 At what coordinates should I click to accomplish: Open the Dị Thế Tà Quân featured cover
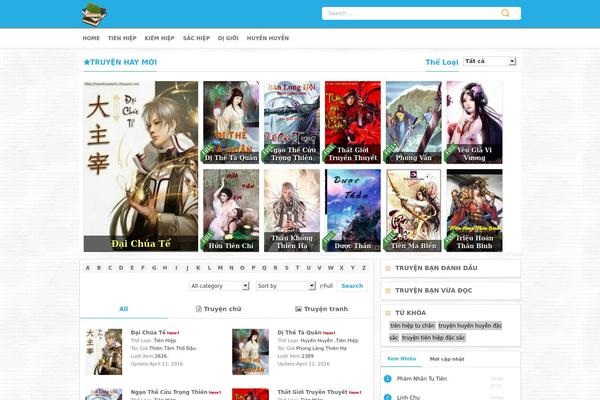(x=231, y=122)
